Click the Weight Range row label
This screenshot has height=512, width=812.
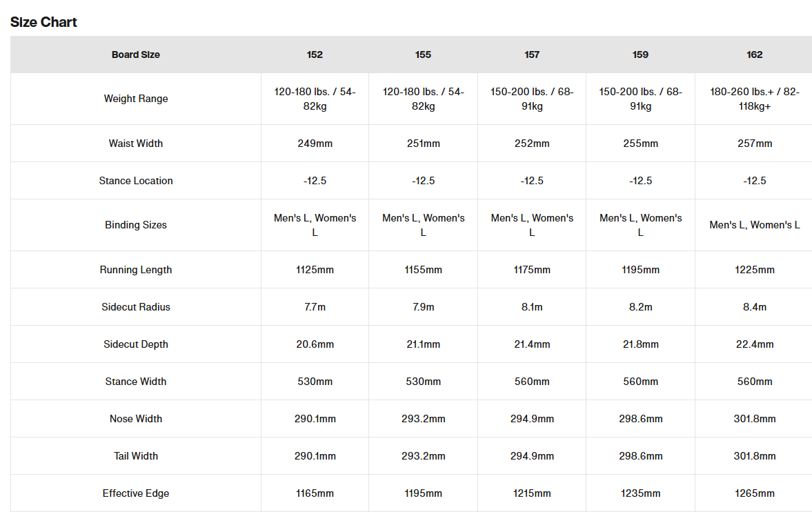pos(136,99)
